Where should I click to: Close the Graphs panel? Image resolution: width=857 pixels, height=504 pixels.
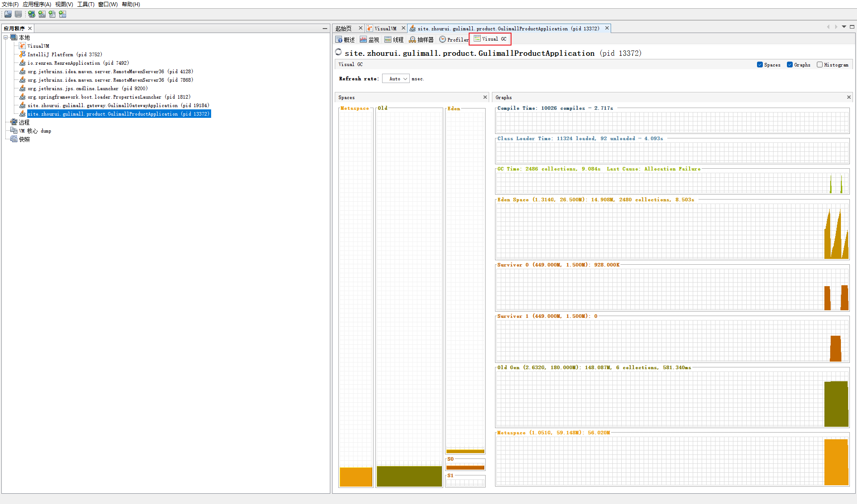[x=849, y=97]
